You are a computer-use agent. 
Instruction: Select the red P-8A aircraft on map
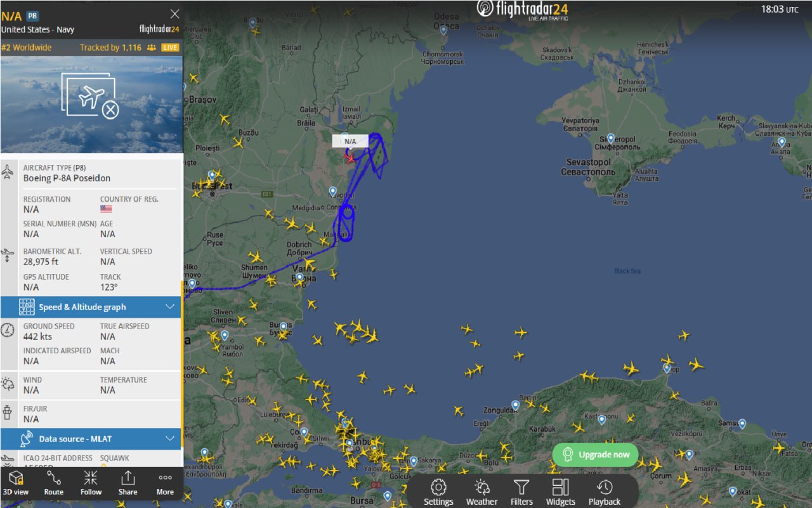[350, 157]
